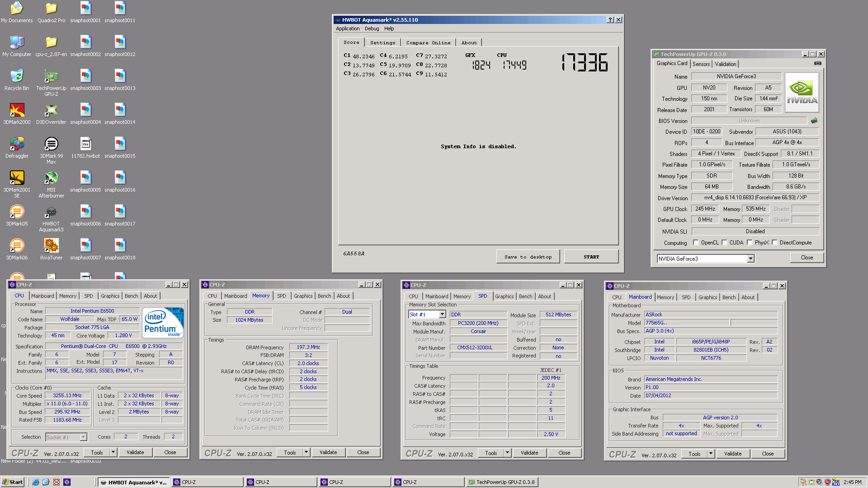Click the Windows Start button
The height and width of the screenshot is (488, 868).
click(13, 482)
